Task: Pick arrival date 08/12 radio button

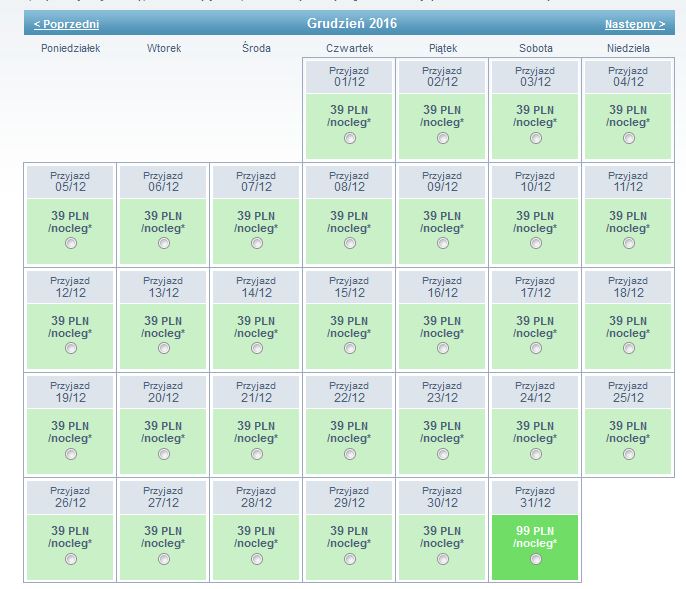Action: [350, 243]
